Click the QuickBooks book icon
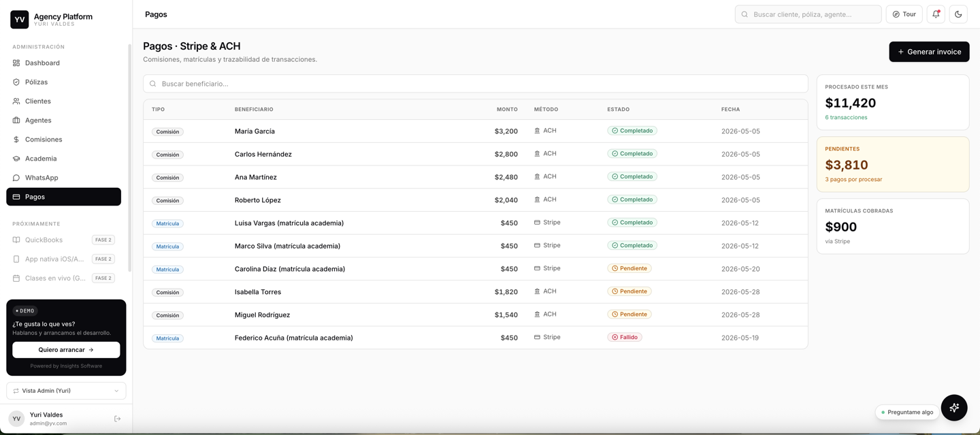The width and height of the screenshot is (980, 435). tap(16, 240)
